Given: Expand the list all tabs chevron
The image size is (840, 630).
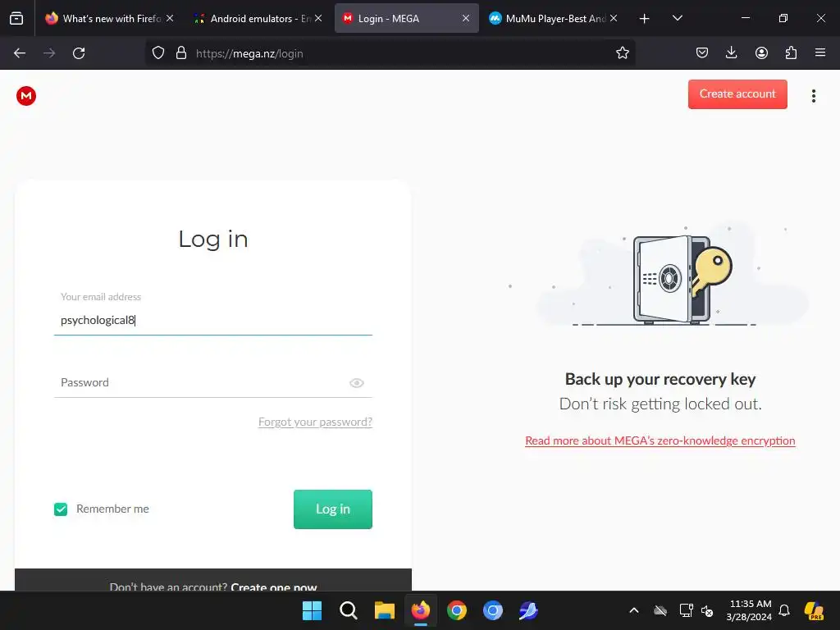Looking at the screenshot, I should 677,18.
